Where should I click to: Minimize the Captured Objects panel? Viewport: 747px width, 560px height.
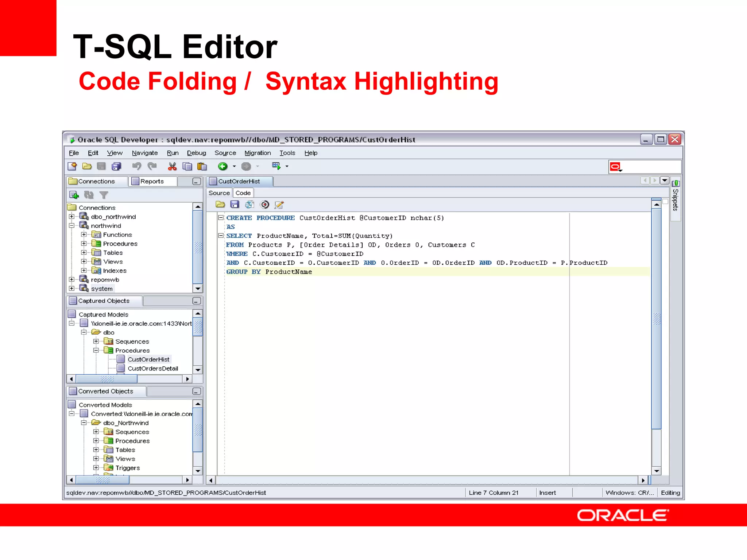tap(196, 301)
